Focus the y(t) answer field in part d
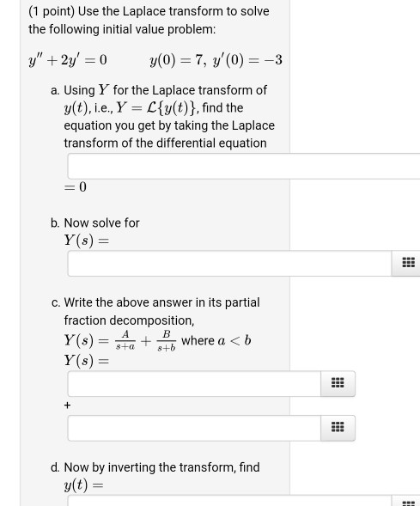 229,501
